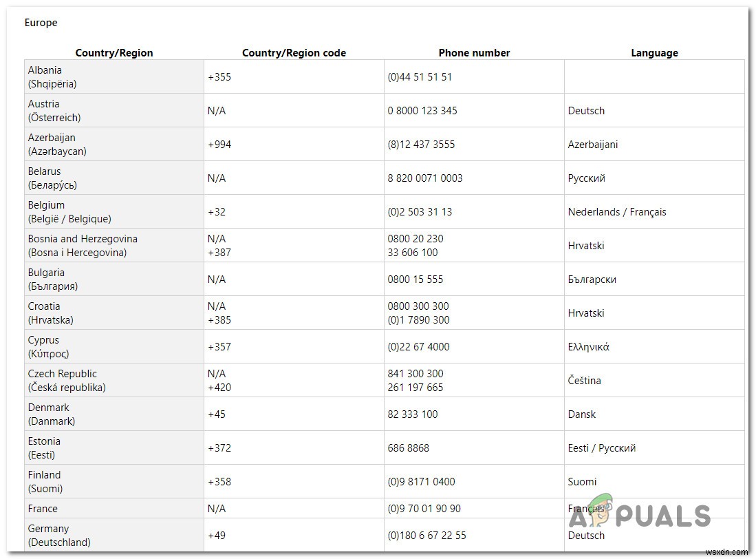The height and width of the screenshot is (559, 756).
Task: Click the Country/Region code column header
Action: tap(294, 53)
